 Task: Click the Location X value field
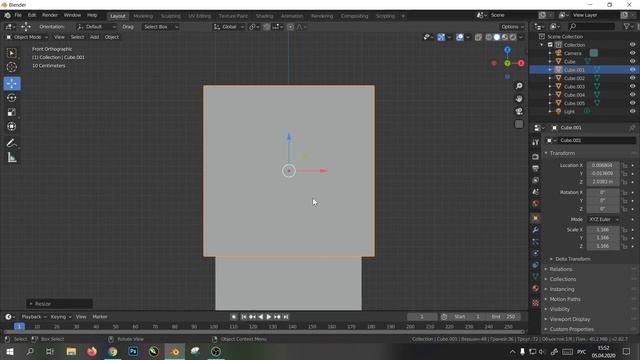point(603,165)
